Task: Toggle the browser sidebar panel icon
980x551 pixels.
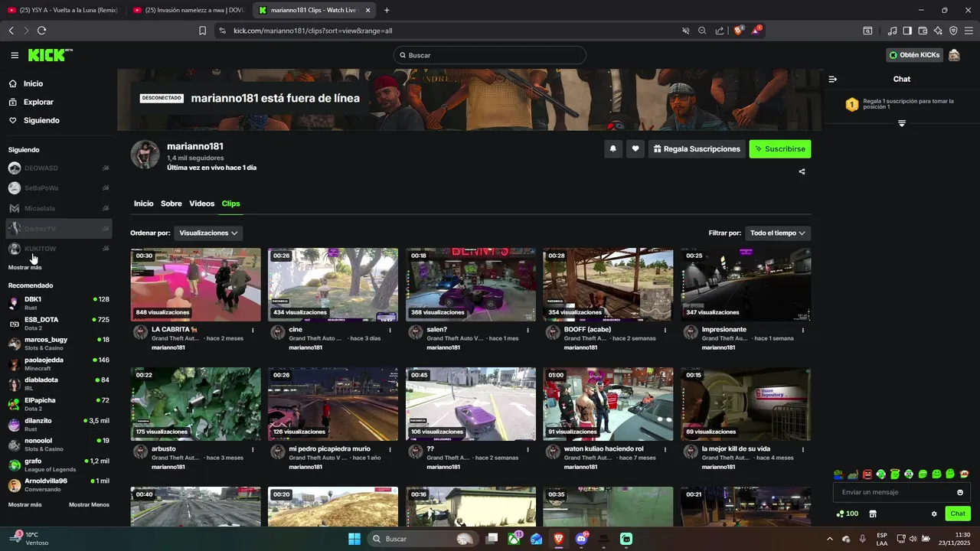Action: point(907,31)
